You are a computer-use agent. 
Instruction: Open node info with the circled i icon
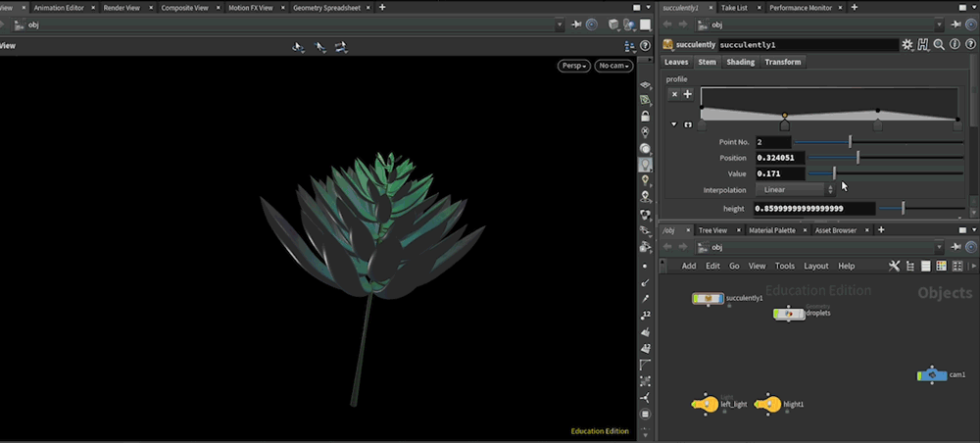[955, 44]
